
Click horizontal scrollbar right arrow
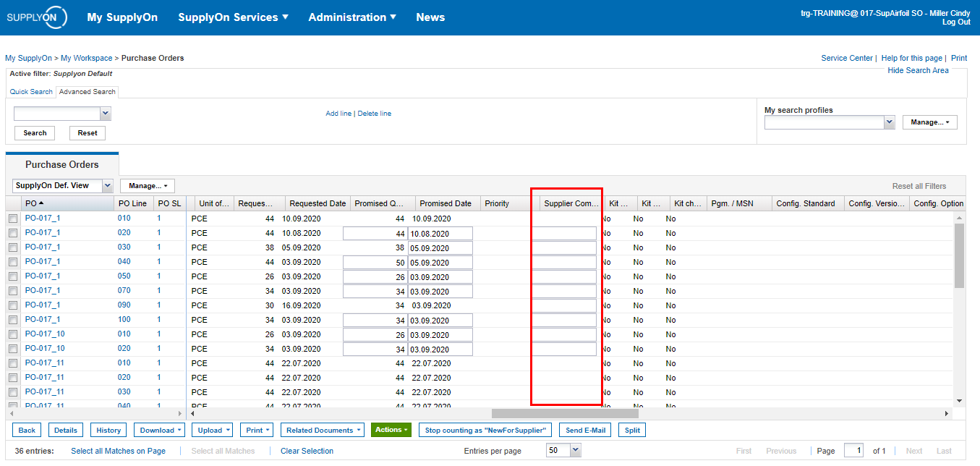pyautogui.click(x=947, y=413)
